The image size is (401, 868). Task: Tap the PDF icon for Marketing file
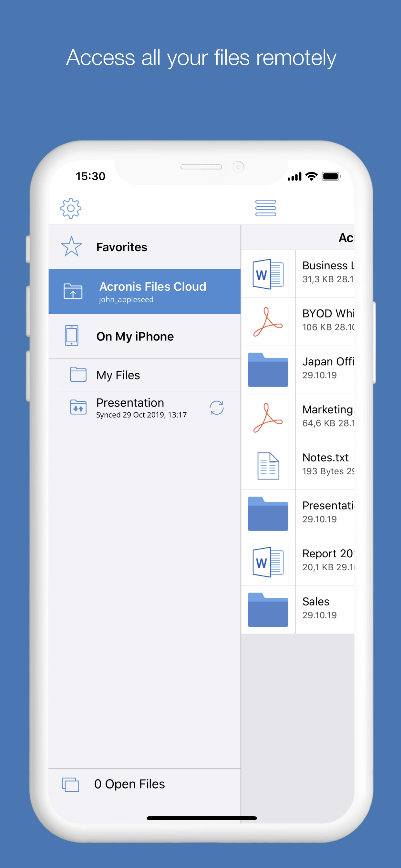coord(268,418)
